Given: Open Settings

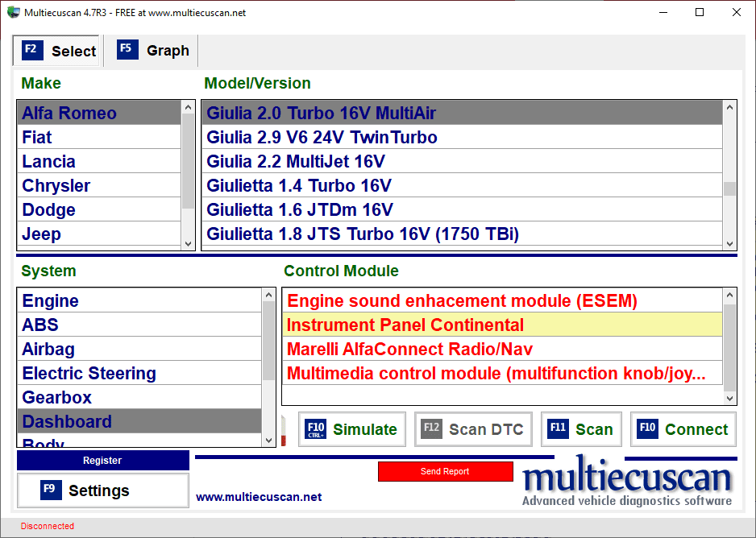Looking at the screenshot, I should click(102, 490).
